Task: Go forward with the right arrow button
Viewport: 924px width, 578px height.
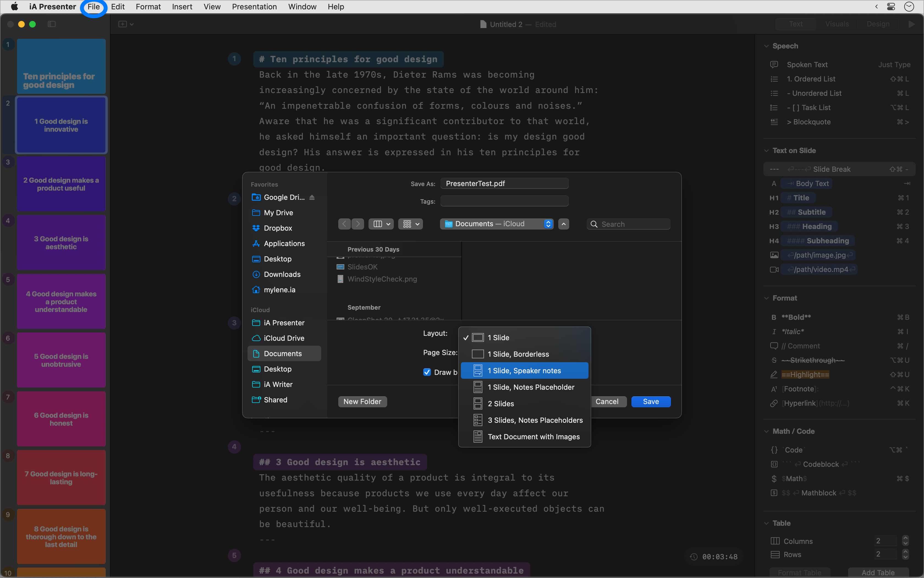Action: tap(358, 224)
